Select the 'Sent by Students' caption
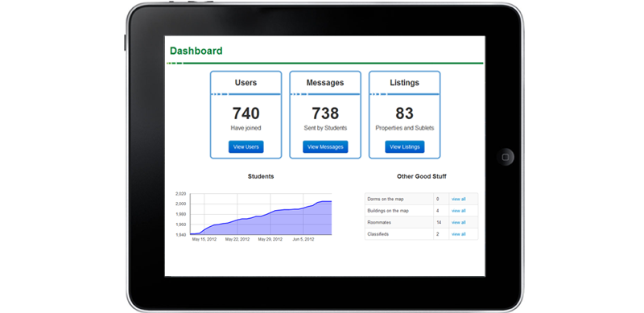The height and width of the screenshot is (313, 644). 325,128
